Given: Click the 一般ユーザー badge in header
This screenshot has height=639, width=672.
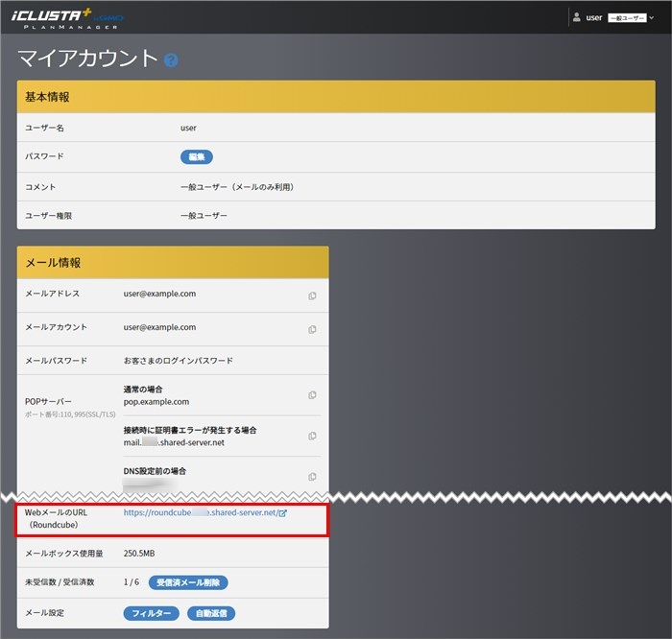Looking at the screenshot, I should [627, 18].
